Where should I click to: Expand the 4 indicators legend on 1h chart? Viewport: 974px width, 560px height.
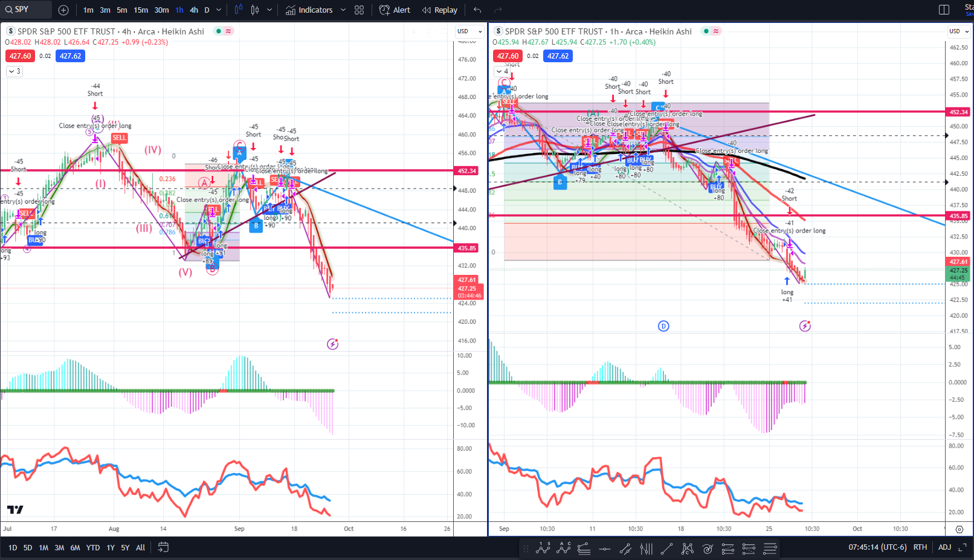tap(502, 71)
